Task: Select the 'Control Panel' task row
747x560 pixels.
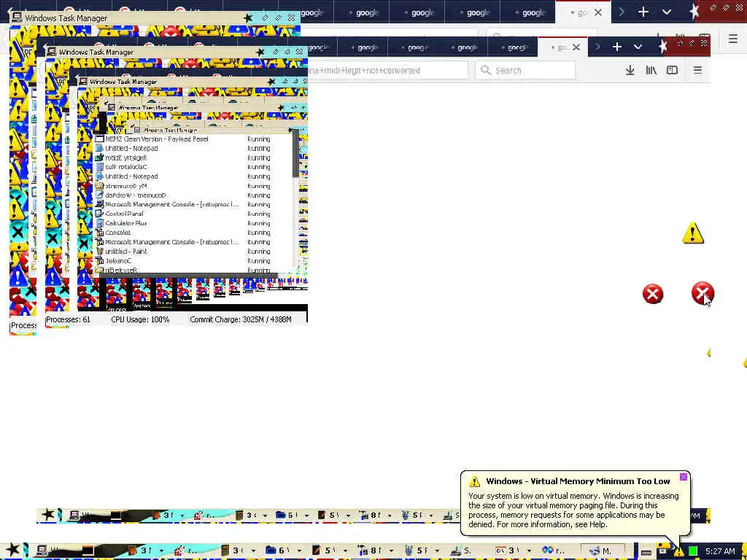Action: (x=194, y=214)
